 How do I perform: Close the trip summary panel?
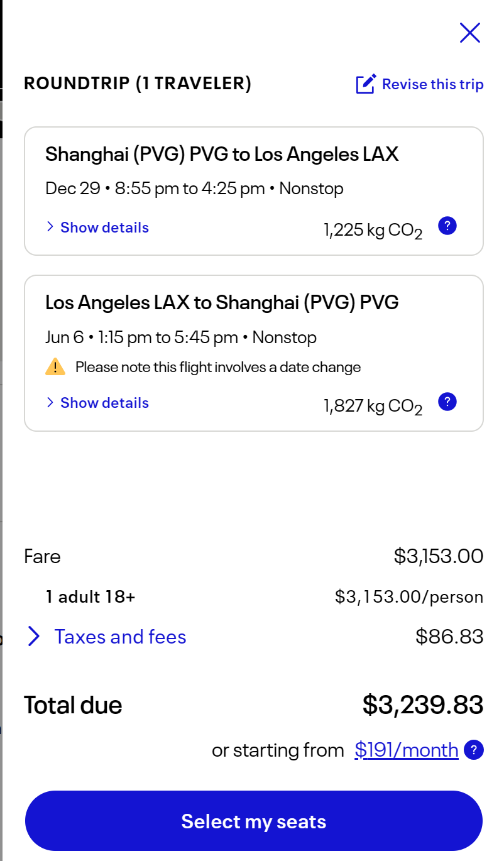[469, 33]
